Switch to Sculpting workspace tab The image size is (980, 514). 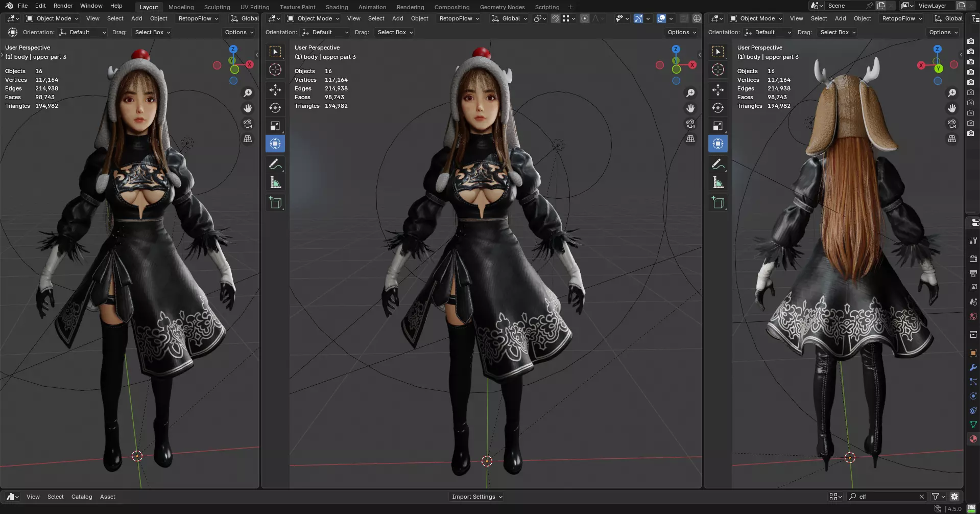(x=217, y=7)
